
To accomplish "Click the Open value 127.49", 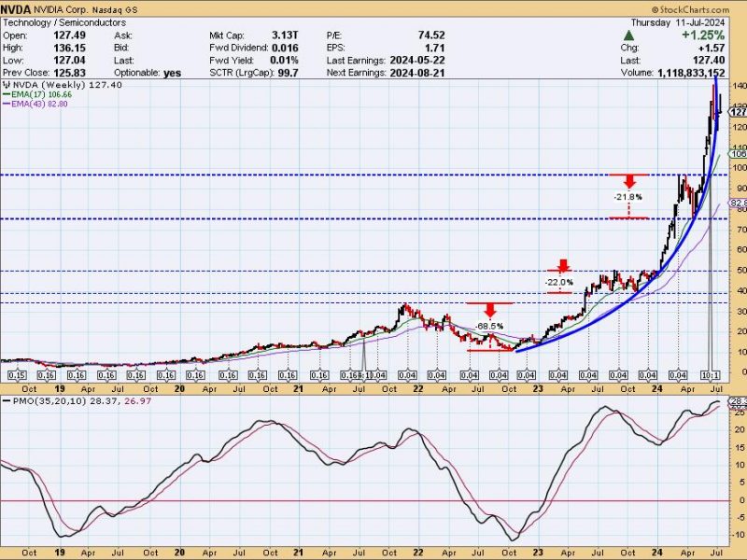I will [69, 35].
